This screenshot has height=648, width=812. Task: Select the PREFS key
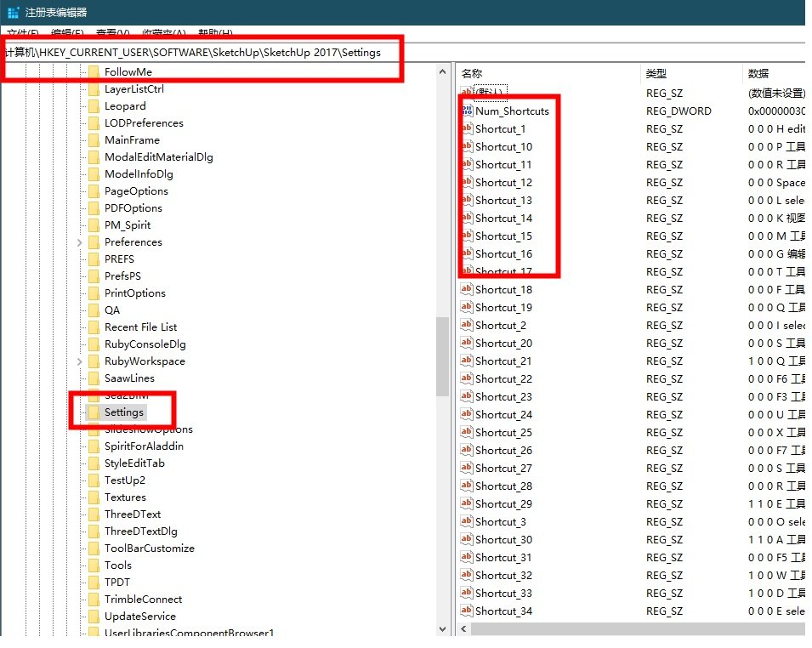tap(119, 259)
